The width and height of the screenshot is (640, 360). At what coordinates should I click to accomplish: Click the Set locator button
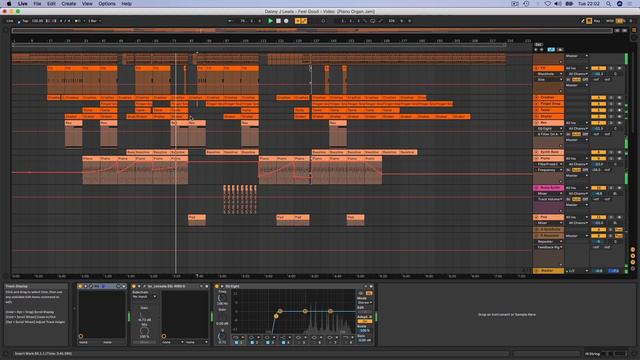538,44
